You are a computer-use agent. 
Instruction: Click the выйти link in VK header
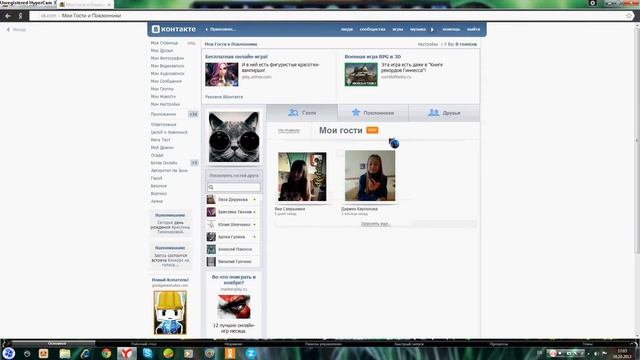click(473, 29)
